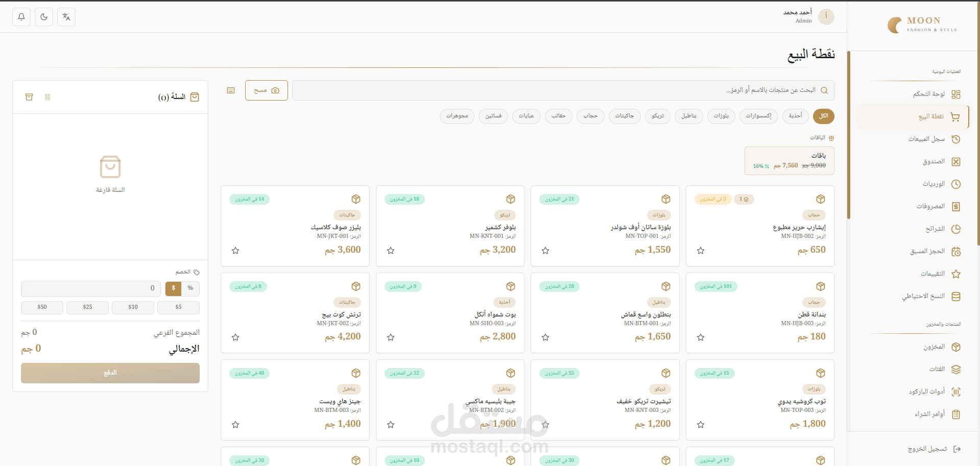Filter by مجوهرات category

(457, 116)
